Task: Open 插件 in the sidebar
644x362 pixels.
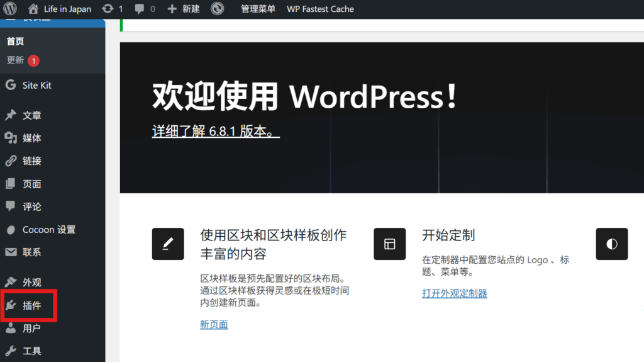Action: click(32, 305)
